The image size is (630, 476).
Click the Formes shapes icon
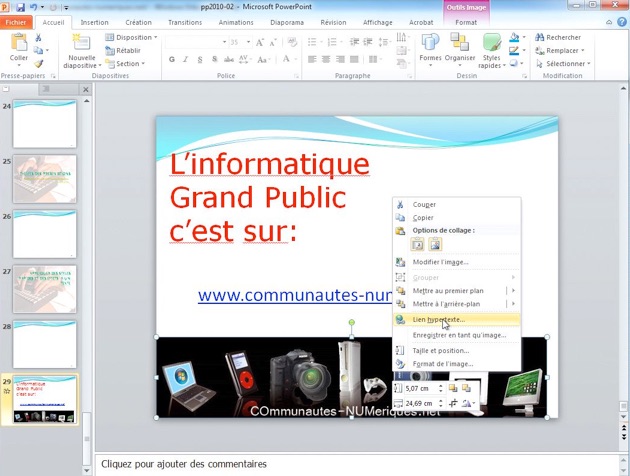tap(430, 43)
